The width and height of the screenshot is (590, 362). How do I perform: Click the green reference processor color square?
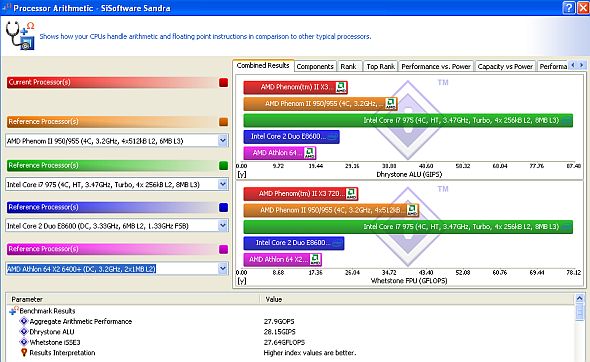tap(224, 166)
